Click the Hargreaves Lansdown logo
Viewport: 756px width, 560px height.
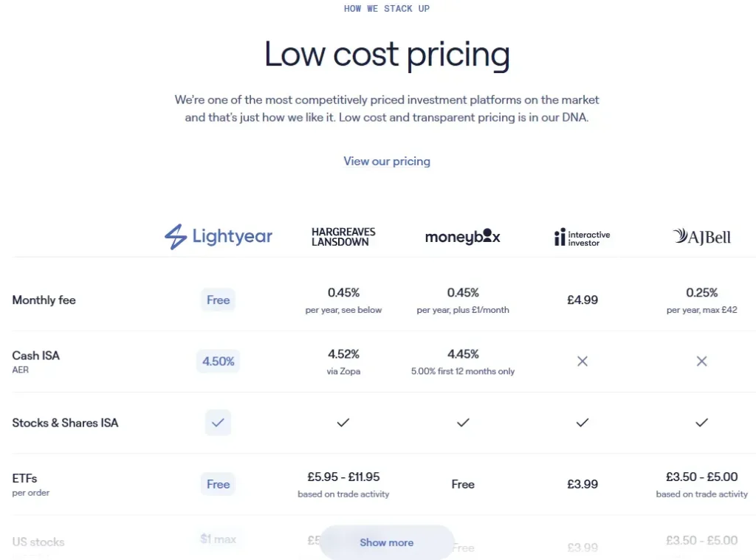point(343,237)
